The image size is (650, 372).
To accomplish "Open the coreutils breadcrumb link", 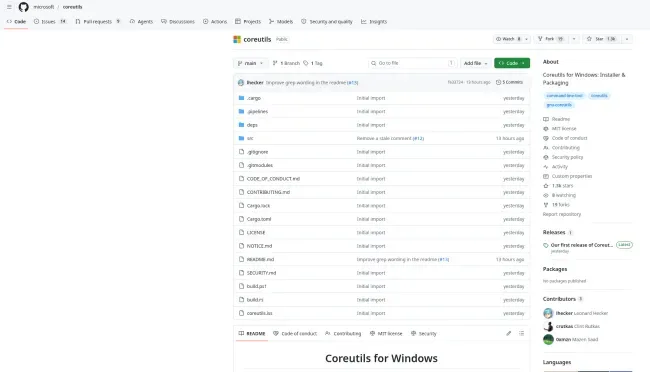I will click(73, 7).
